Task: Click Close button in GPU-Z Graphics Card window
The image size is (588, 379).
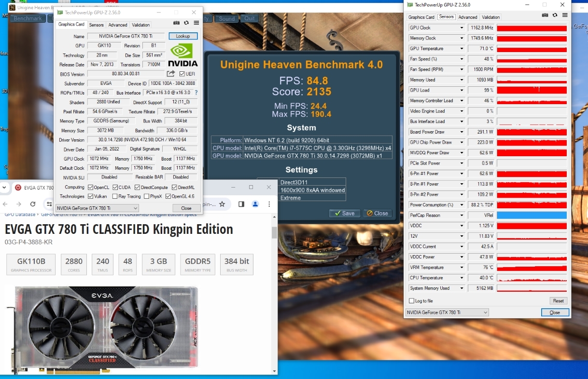Action: click(186, 208)
